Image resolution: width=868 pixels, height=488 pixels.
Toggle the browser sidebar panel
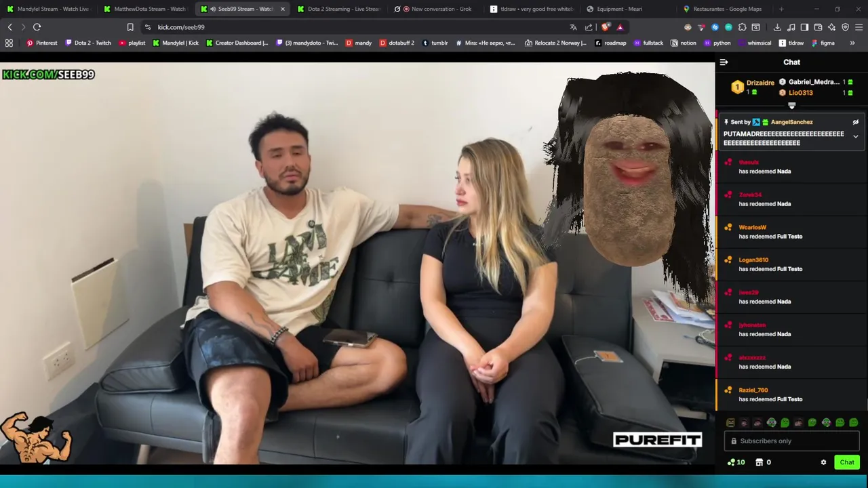(x=804, y=27)
